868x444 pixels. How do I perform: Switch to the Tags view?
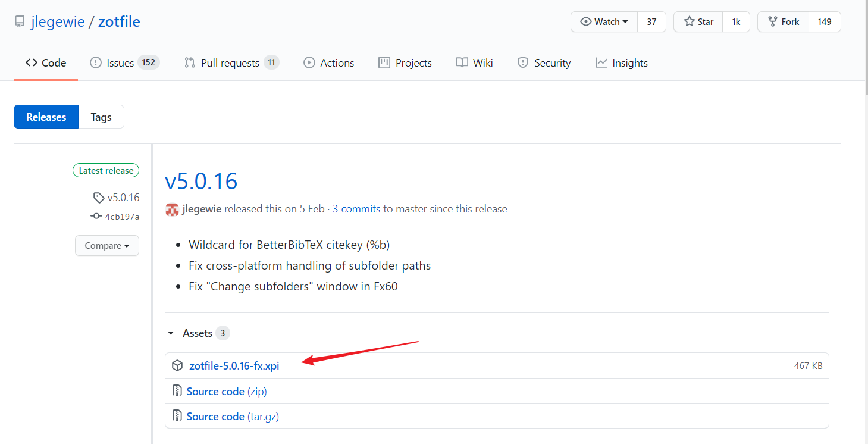click(101, 117)
